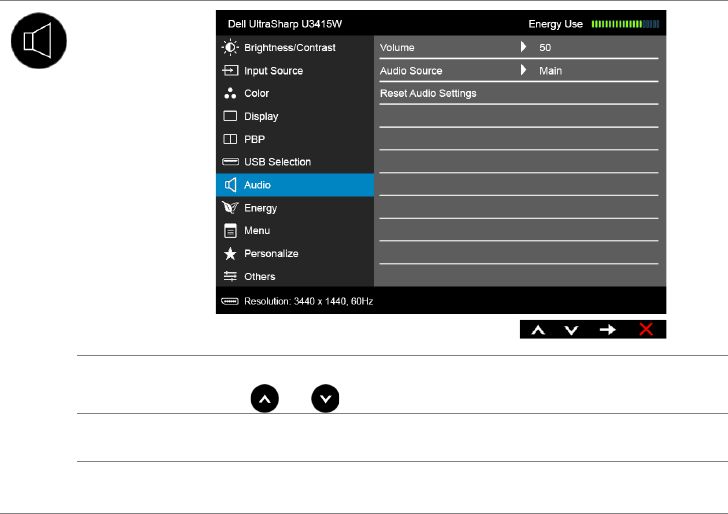Viewport: 728px width, 514px height.
Task: Click the round down chevron button
Action: click(x=325, y=398)
